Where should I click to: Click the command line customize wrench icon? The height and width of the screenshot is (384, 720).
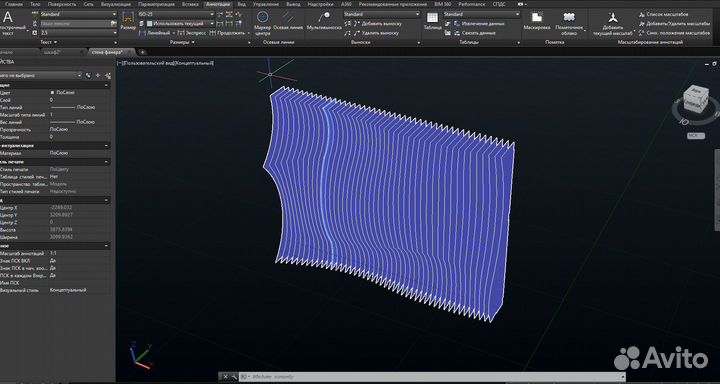234,377
